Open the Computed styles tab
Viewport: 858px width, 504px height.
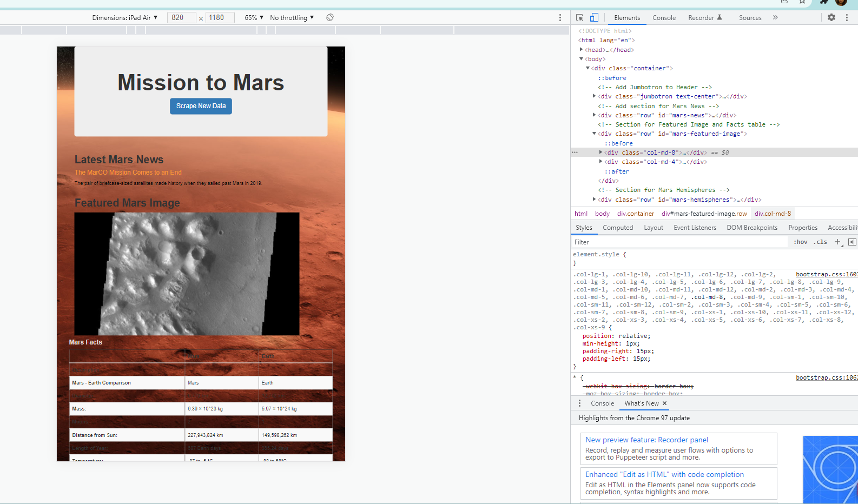tap(618, 228)
